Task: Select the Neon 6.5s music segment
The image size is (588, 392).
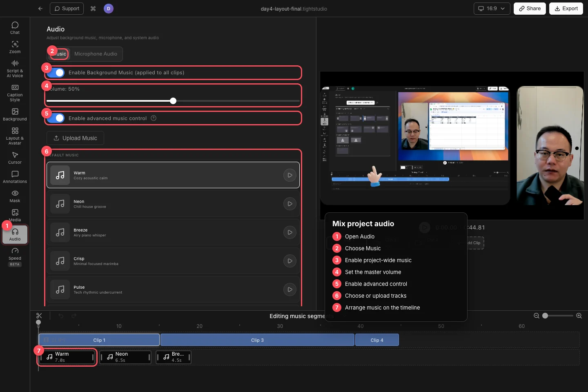Action: [x=125, y=357]
